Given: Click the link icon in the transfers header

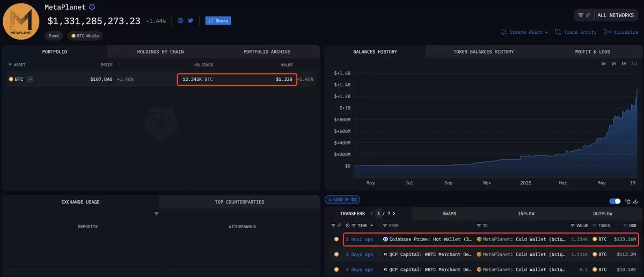Looking at the screenshot, I should (x=339, y=226).
